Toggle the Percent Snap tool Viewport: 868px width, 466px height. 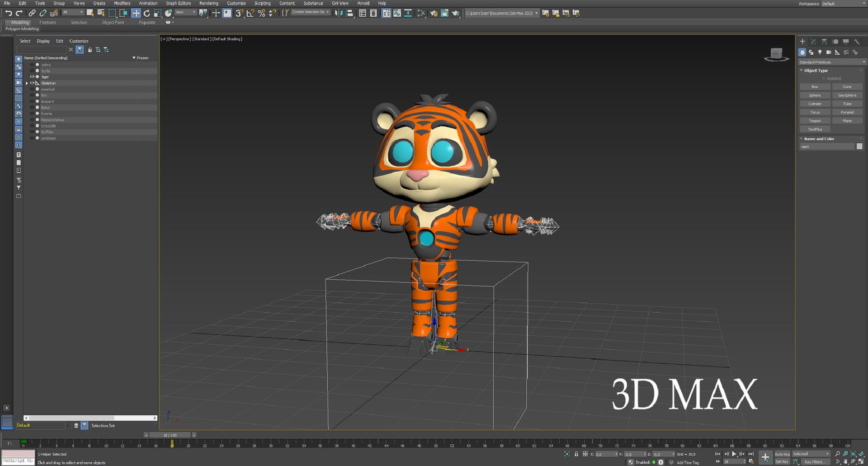click(261, 13)
